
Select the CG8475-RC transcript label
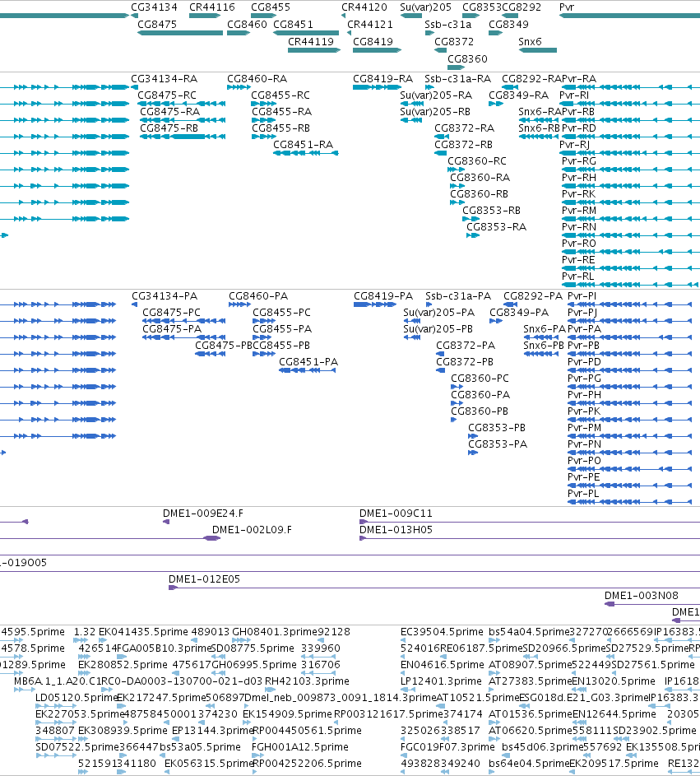(167, 95)
